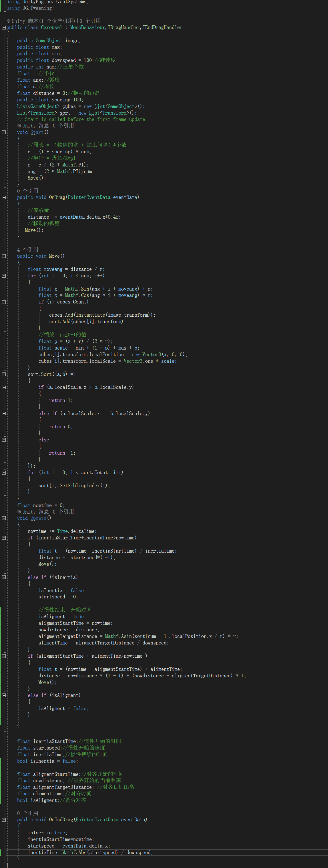Click the Unity message icon above Start
The width and height of the screenshot is (328, 868).
click(x=19, y=126)
